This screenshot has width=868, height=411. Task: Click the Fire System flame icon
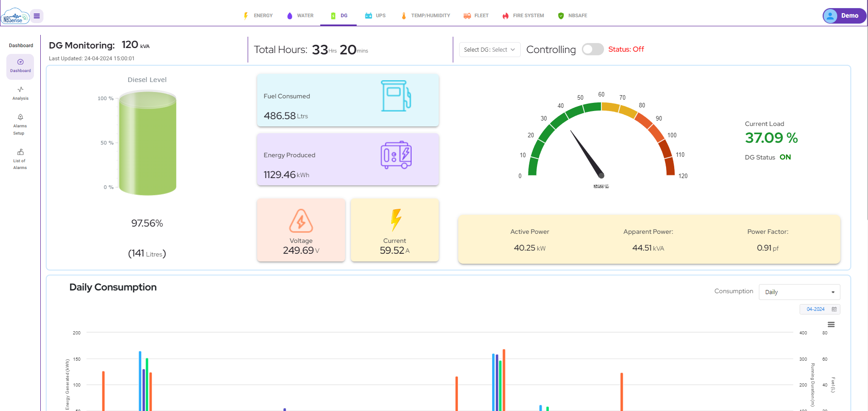tap(506, 16)
